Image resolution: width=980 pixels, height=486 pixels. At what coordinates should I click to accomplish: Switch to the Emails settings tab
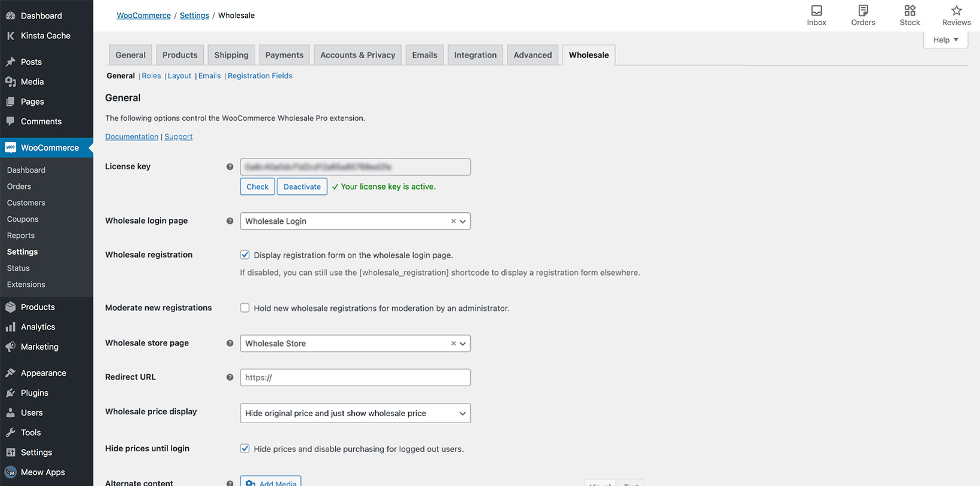click(x=425, y=55)
